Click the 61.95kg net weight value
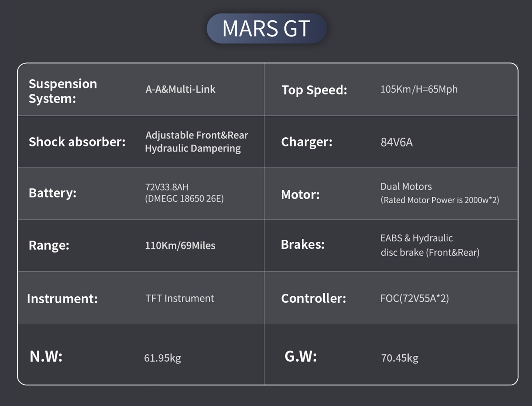532x406 pixels. [x=162, y=358]
